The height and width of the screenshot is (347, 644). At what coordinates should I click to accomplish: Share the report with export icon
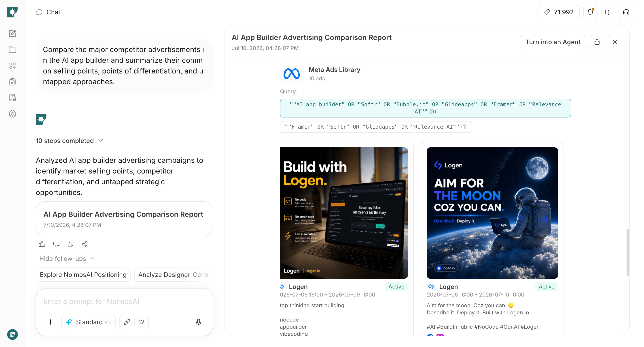[597, 42]
